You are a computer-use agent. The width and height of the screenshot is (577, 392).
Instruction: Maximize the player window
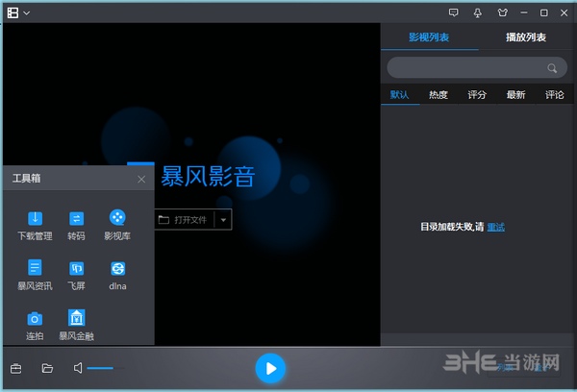(544, 12)
